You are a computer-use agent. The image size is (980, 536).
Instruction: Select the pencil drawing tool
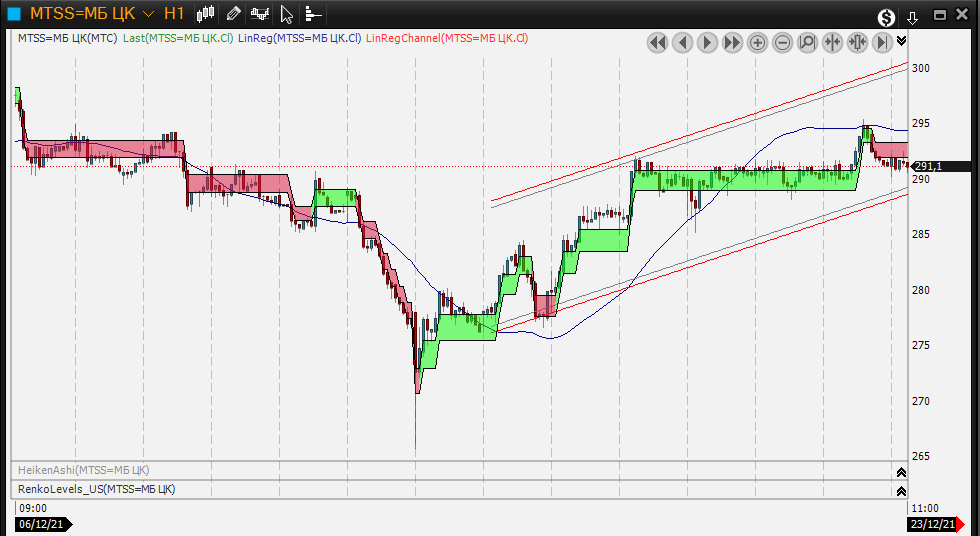click(233, 14)
